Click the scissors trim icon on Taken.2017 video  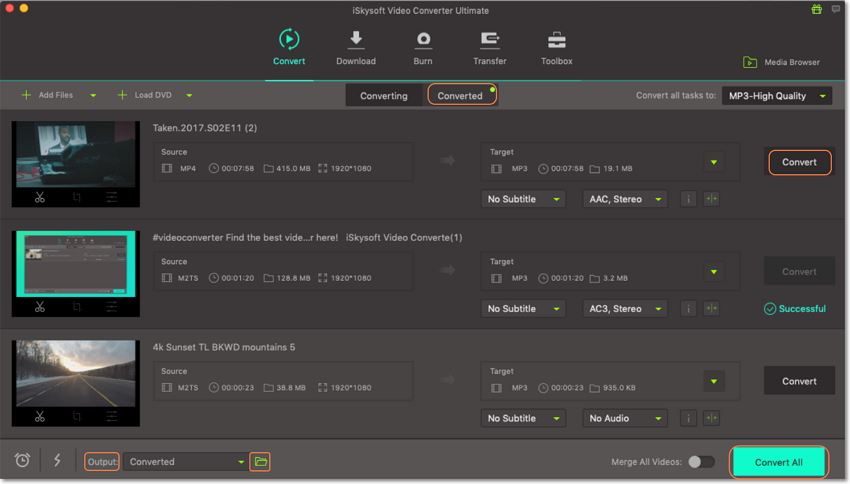(40, 197)
